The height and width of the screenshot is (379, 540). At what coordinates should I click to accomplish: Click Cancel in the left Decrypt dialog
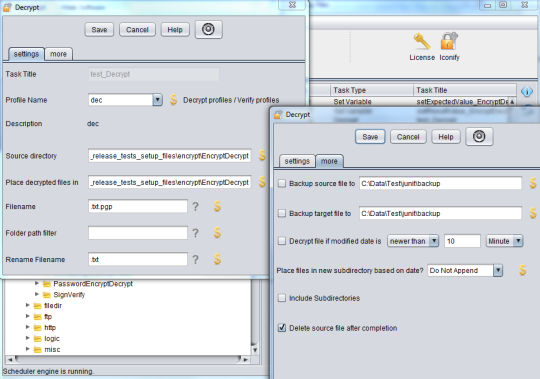137,30
